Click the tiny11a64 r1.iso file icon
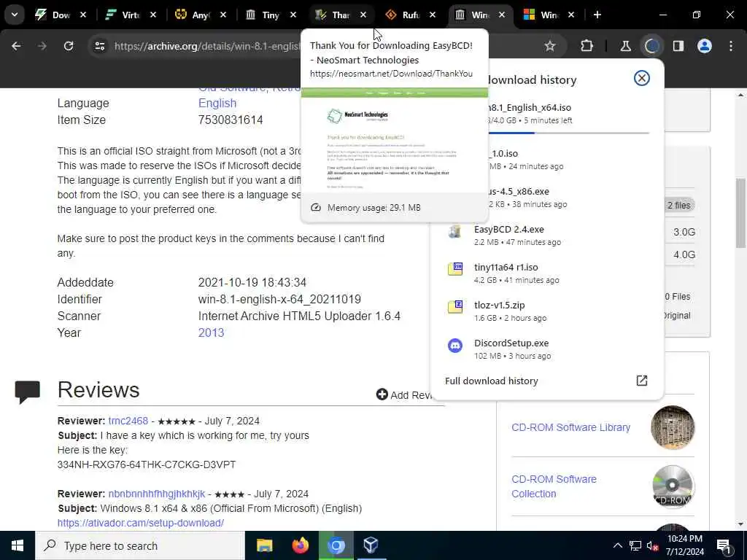 point(455,268)
